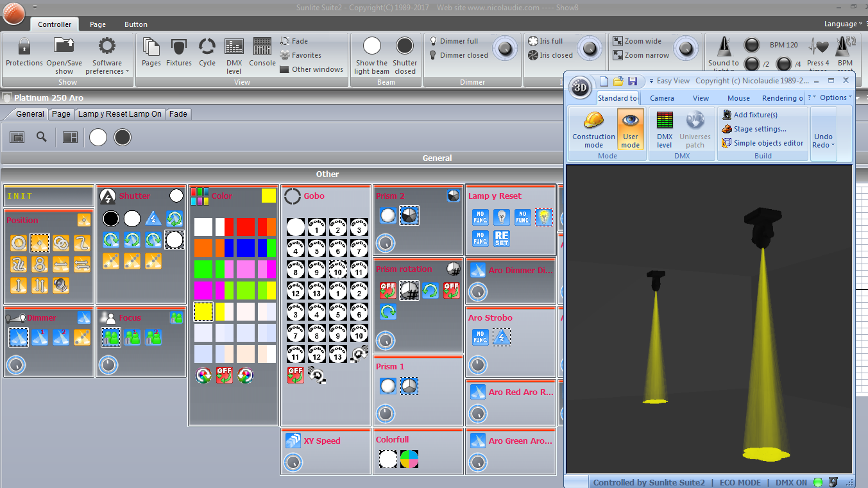Select the black closed-shutter circle in Shutter panel
This screenshot has height=488, width=868.
click(111, 219)
